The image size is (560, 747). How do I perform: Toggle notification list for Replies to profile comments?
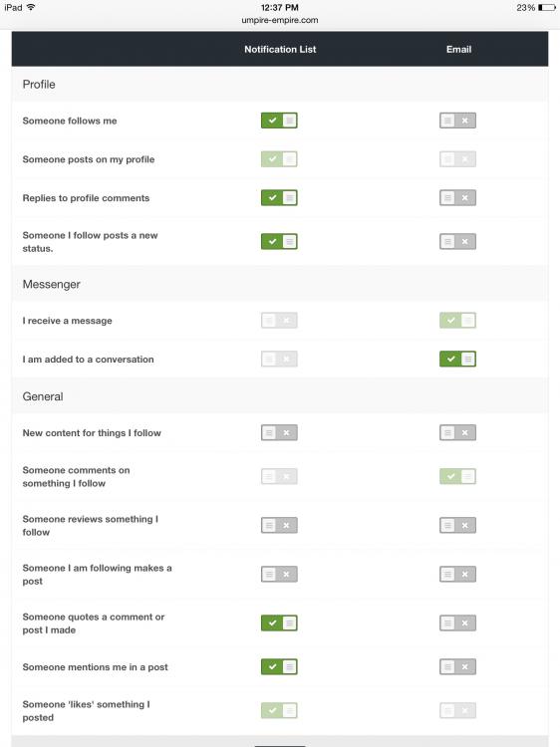tap(279, 198)
